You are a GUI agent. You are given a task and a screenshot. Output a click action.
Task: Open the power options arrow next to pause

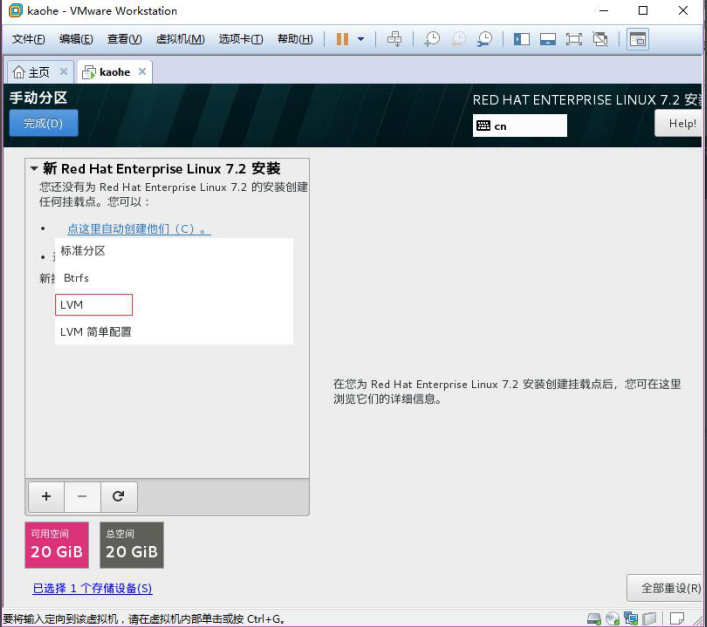click(x=361, y=39)
